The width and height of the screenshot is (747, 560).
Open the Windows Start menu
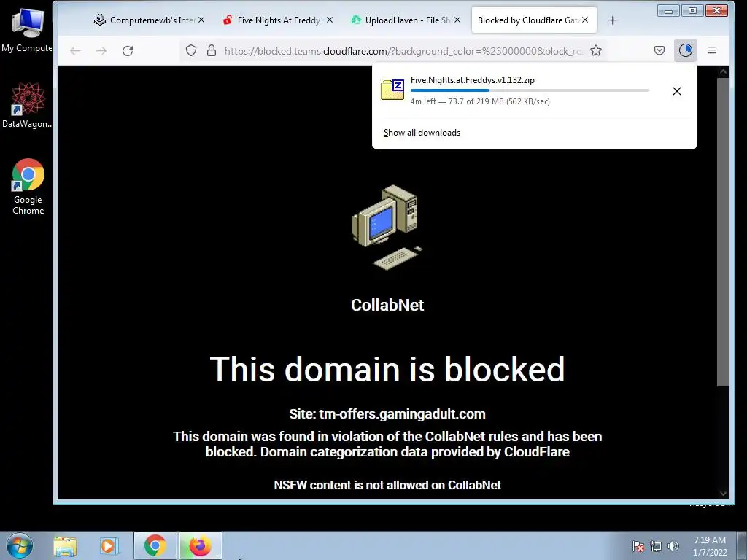[x=20, y=545]
